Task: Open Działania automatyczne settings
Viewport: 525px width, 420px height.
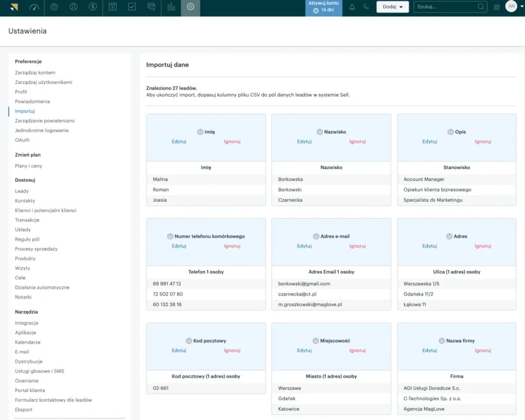Action: pos(42,287)
